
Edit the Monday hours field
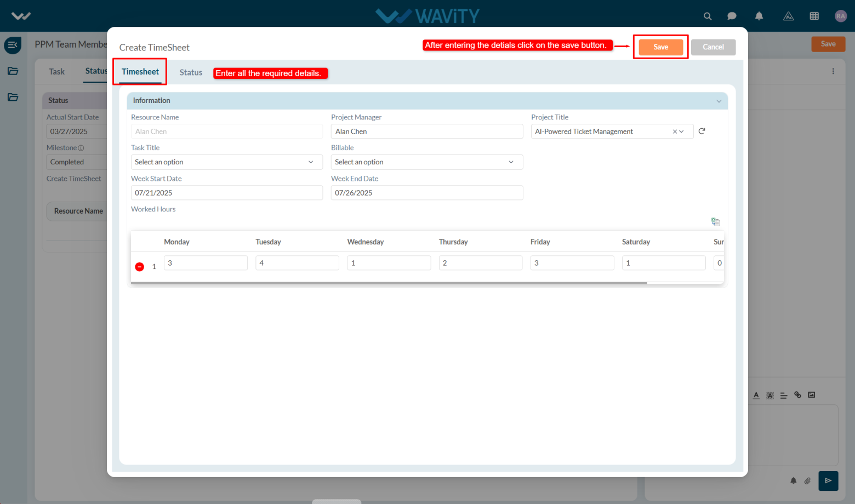(206, 263)
